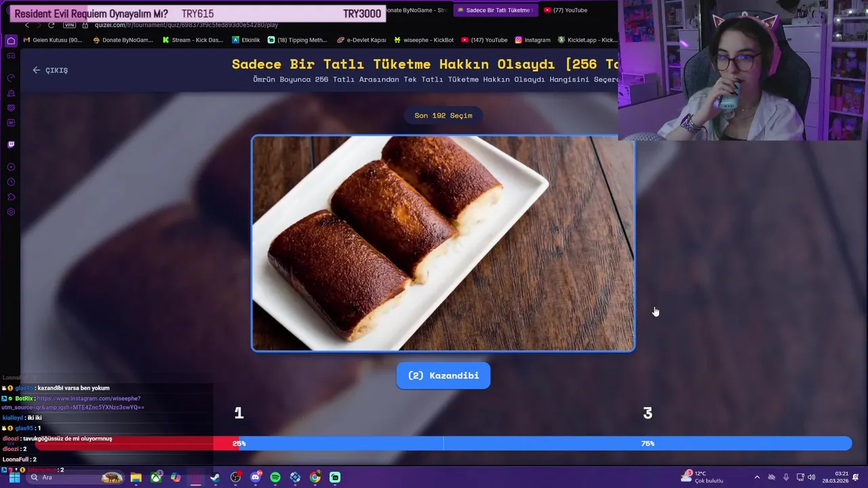Open Spotify from the taskbar
868x488 pixels.
pos(275,477)
